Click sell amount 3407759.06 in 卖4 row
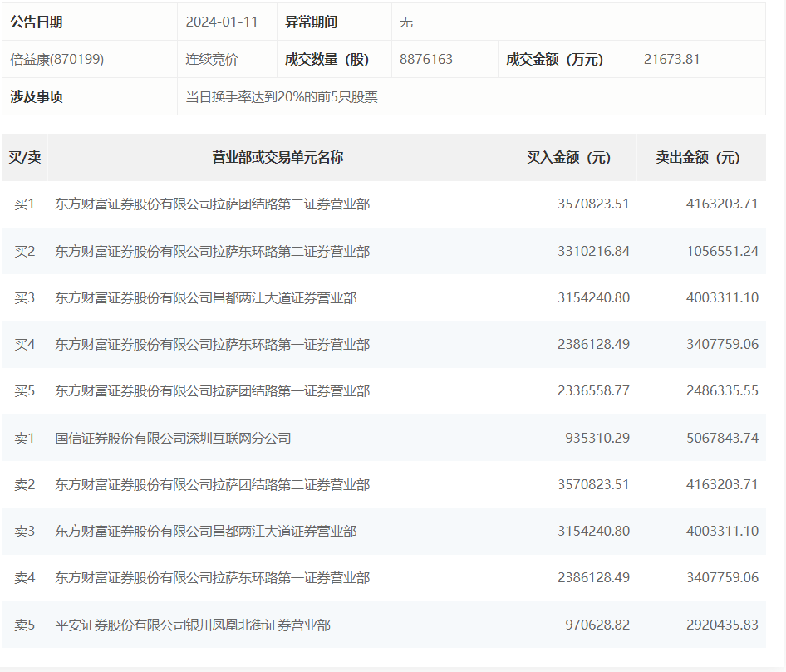Screen dimensions: 786x672 tap(722, 577)
